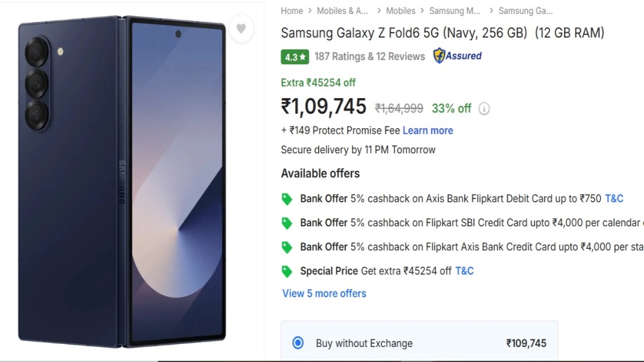Click the Flipkart Assured badge
The image size is (644, 362).
pos(457,56)
